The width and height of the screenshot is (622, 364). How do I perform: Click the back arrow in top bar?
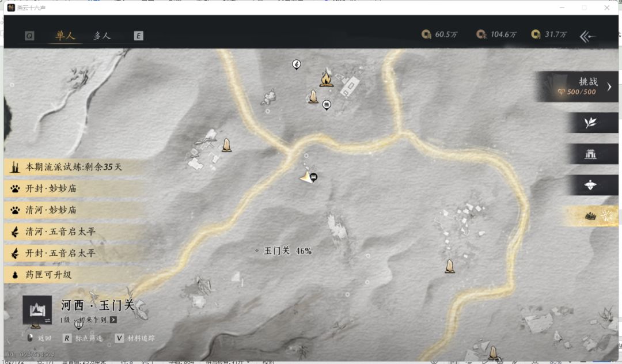(588, 36)
